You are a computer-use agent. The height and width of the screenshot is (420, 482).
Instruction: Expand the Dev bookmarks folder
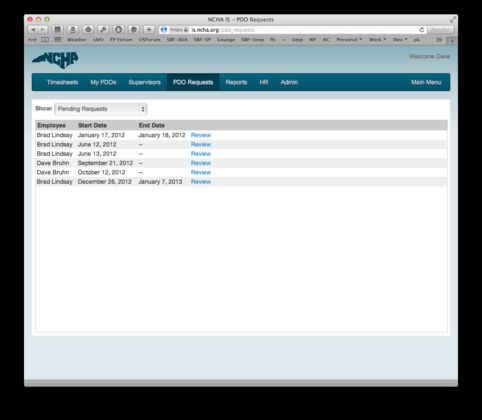(400, 40)
